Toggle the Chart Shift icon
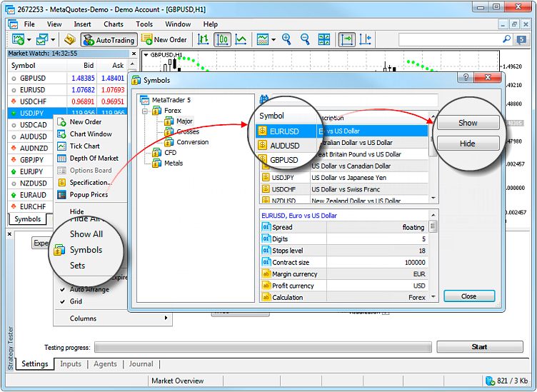Image resolution: width=537 pixels, height=392 pixels. (366, 39)
